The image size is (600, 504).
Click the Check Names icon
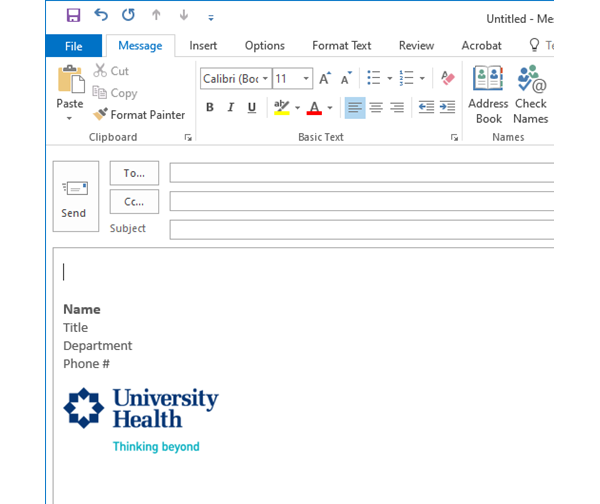531,96
